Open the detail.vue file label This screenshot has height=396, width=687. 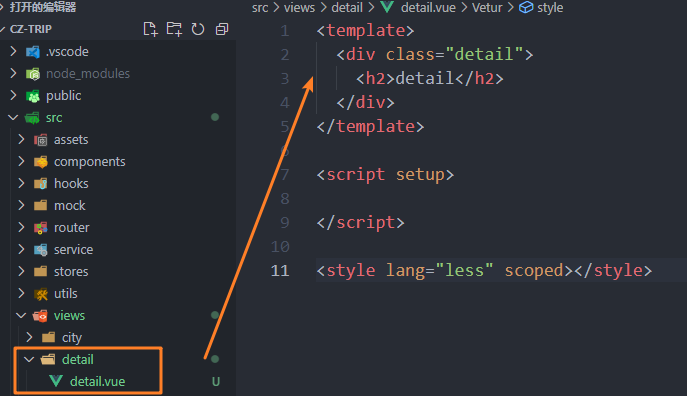click(x=97, y=381)
